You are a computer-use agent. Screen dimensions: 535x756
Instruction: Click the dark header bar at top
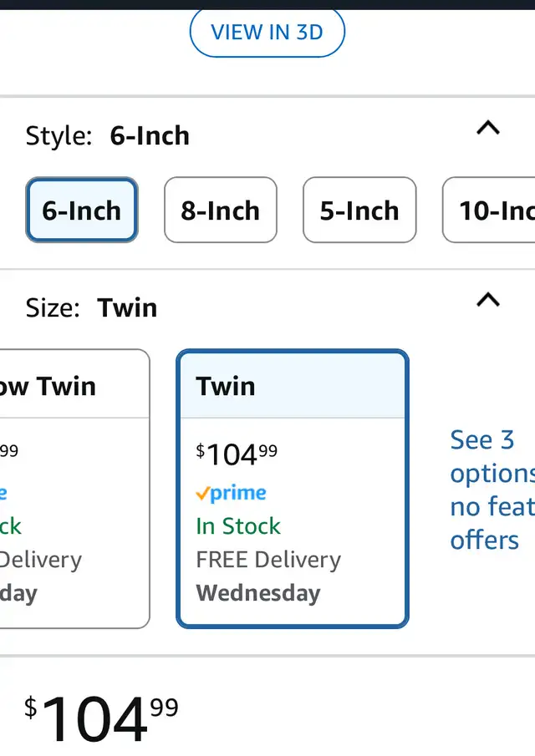coord(267,4)
